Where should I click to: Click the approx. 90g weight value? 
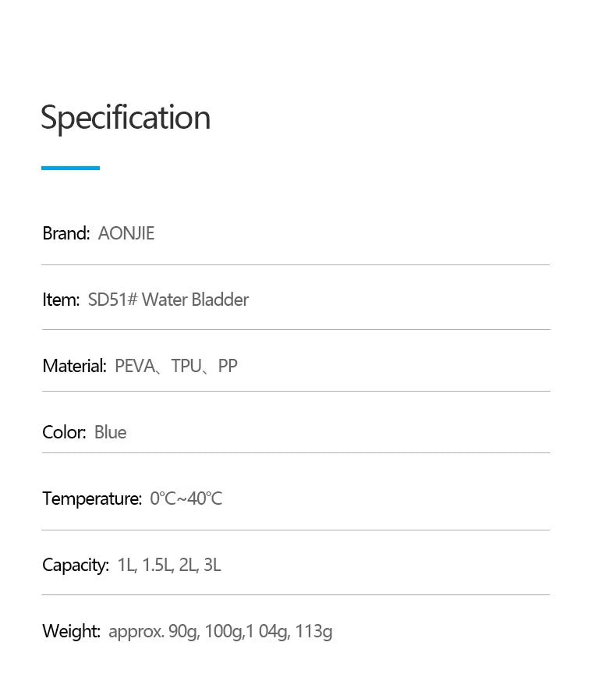click(x=153, y=631)
